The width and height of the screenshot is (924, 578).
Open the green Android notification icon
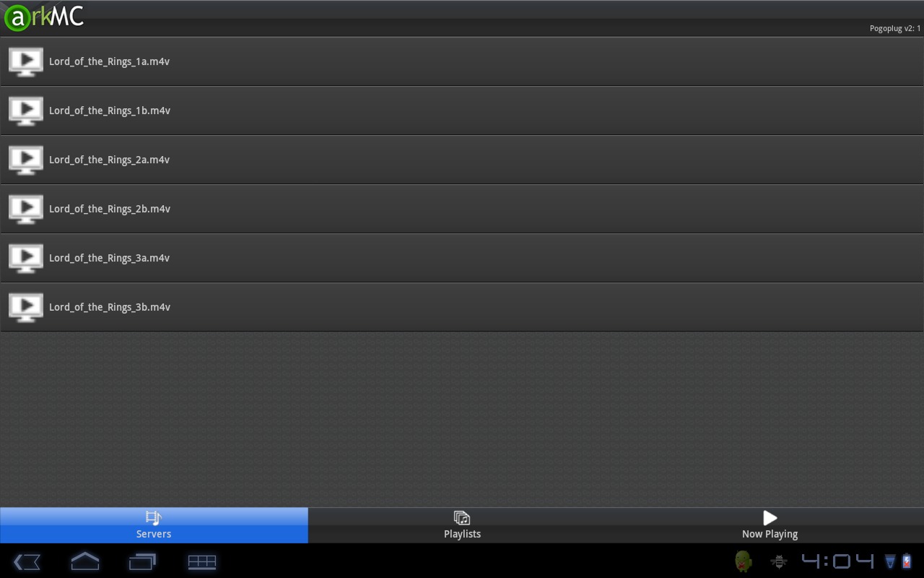click(x=744, y=561)
